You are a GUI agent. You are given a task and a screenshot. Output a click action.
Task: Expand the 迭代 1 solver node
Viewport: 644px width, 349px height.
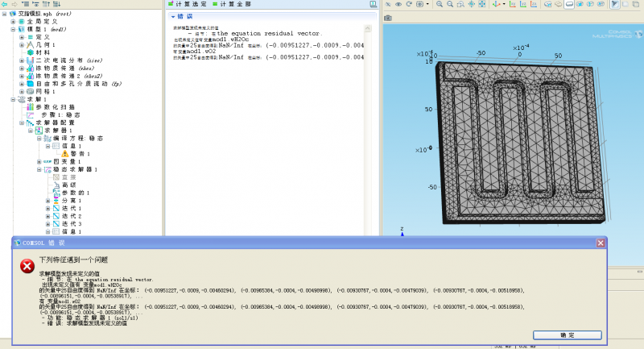47,208
